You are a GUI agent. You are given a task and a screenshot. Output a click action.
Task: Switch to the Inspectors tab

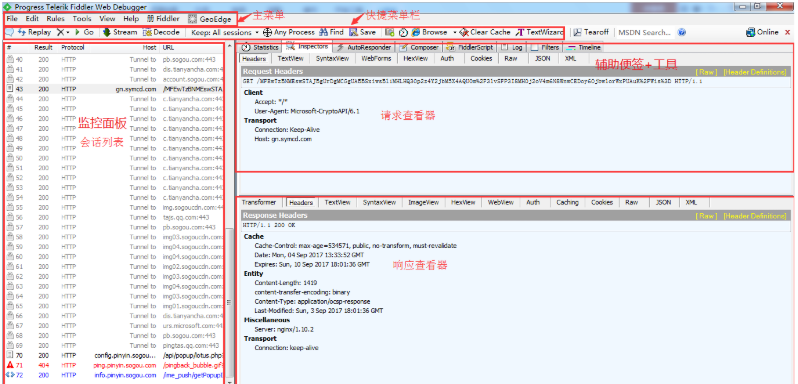tap(307, 46)
